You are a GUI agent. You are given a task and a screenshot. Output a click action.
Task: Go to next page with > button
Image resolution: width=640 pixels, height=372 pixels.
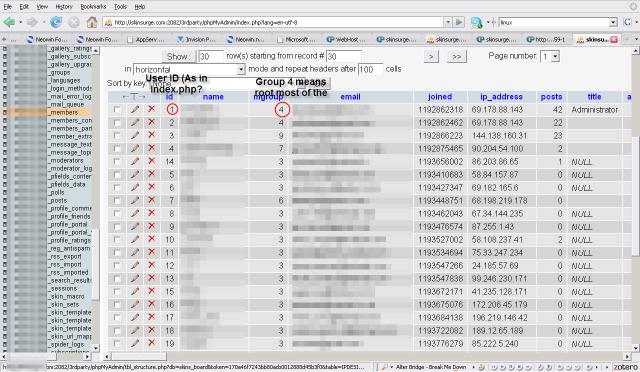point(431,56)
